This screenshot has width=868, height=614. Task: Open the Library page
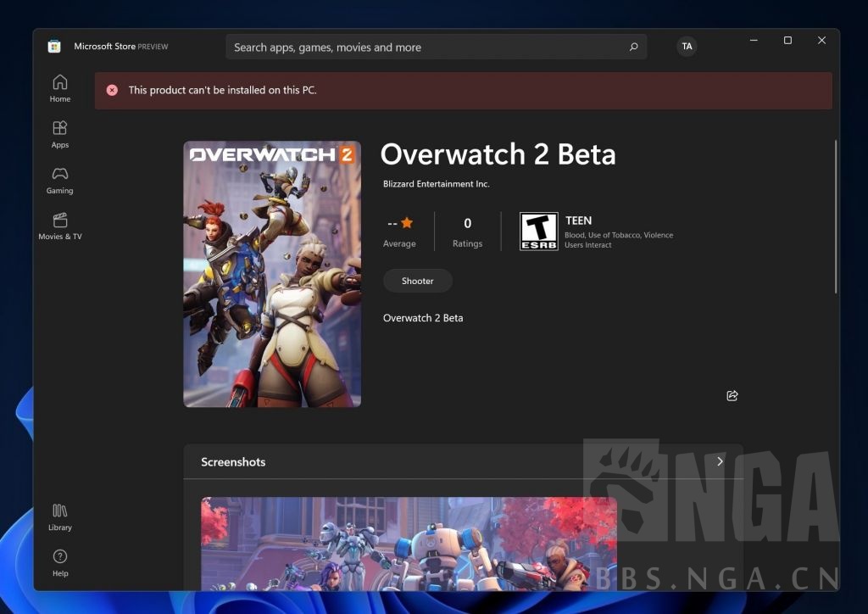click(59, 516)
